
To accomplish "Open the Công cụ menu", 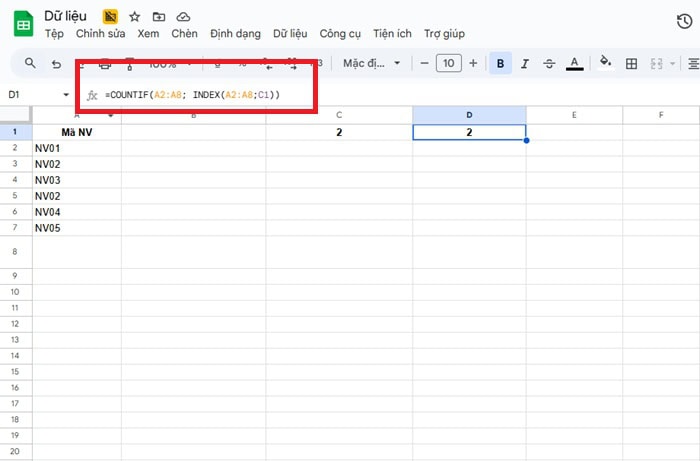I will click(x=340, y=33).
